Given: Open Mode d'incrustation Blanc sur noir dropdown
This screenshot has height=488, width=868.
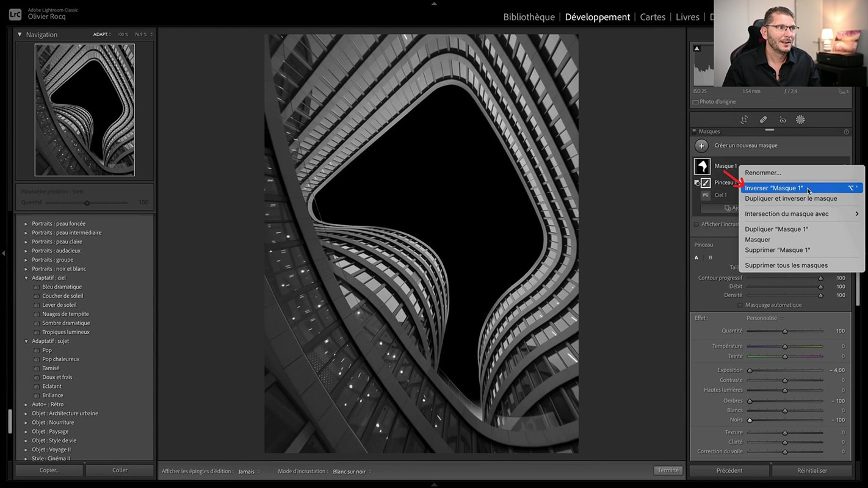Looking at the screenshot, I should click(352, 472).
